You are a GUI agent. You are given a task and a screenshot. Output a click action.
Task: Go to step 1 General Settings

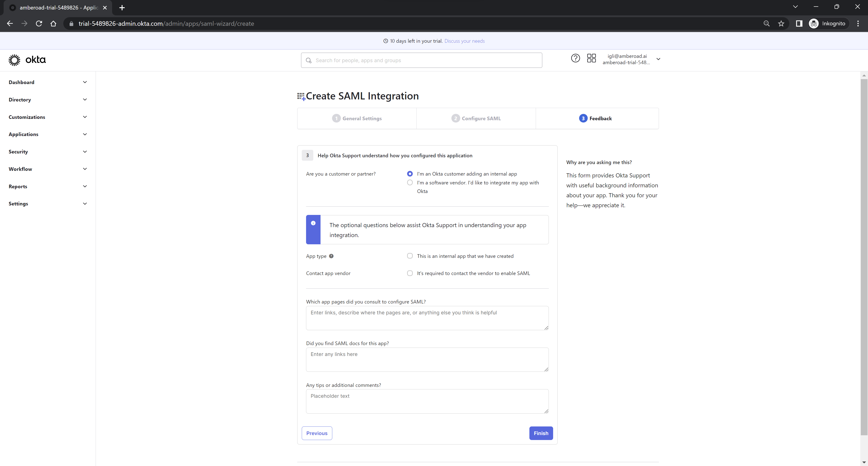(357, 118)
